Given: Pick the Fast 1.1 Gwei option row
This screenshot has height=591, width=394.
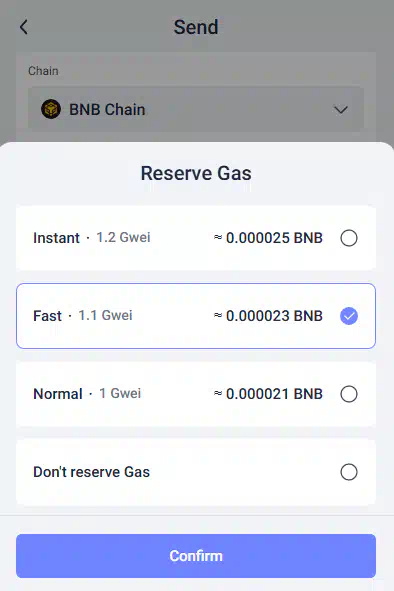Looking at the screenshot, I should (x=196, y=316).
